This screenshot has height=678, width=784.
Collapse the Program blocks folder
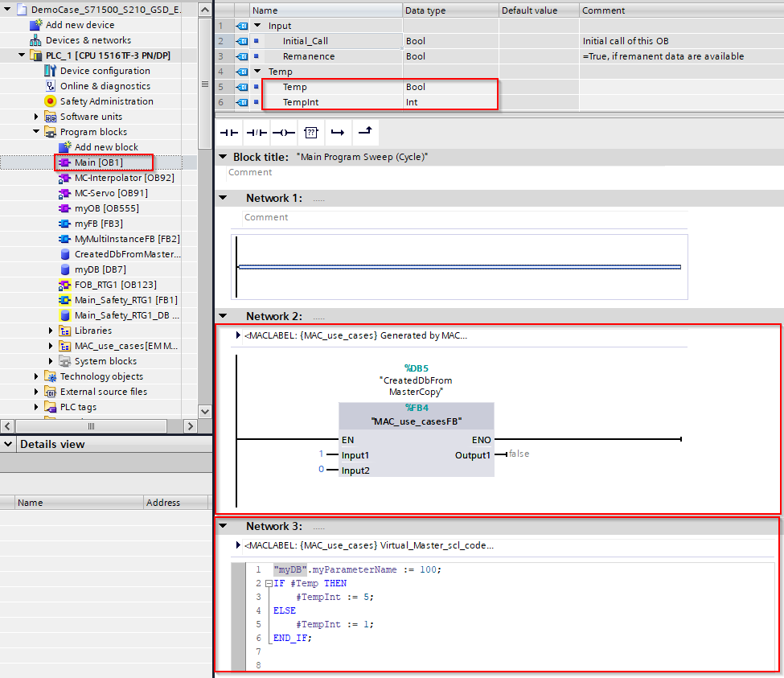pyautogui.click(x=36, y=132)
